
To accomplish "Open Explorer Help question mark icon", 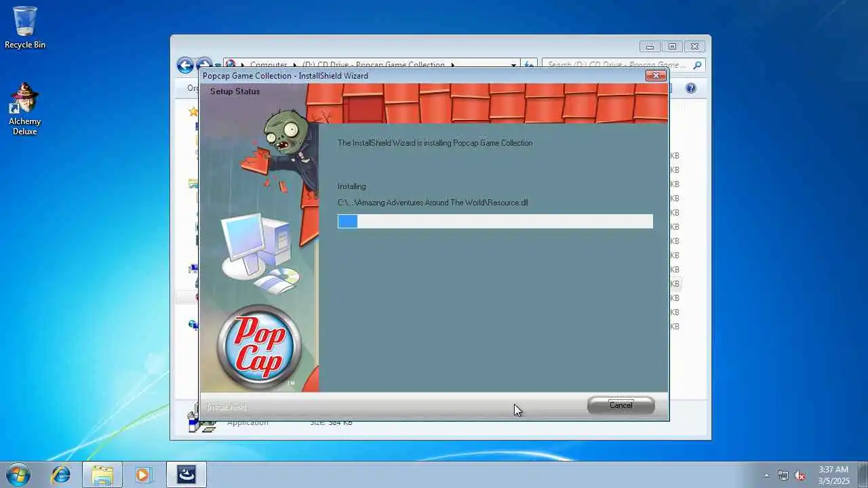I will (x=690, y=88).
